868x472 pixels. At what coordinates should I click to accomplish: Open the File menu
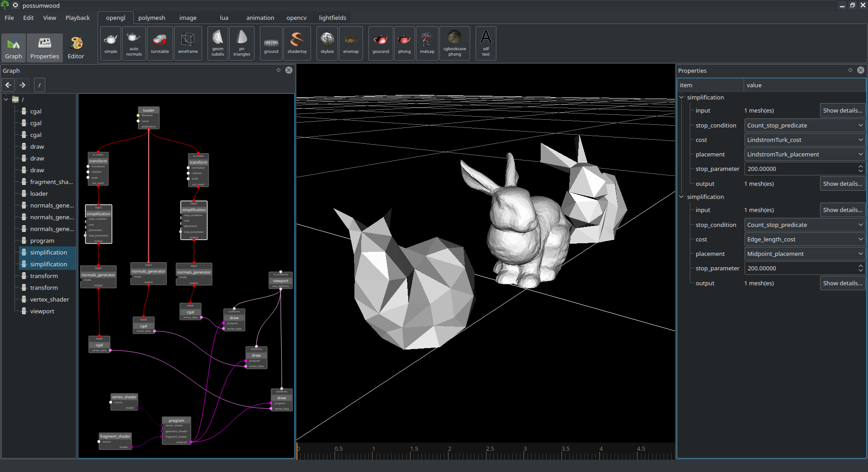coord(9,18)
